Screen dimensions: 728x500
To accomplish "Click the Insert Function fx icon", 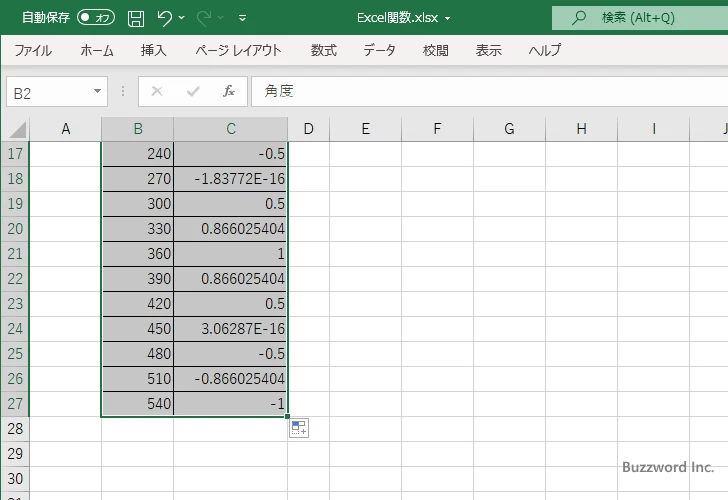I will 229,91.
